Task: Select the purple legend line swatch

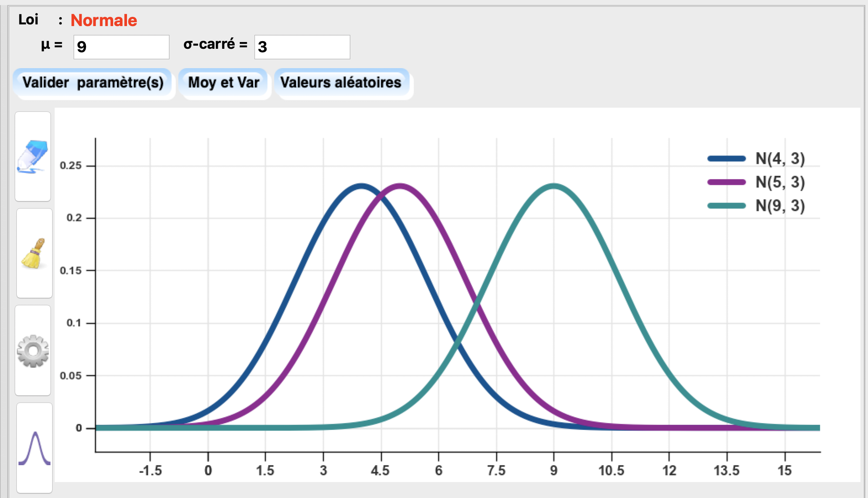Action: (726, 182)
